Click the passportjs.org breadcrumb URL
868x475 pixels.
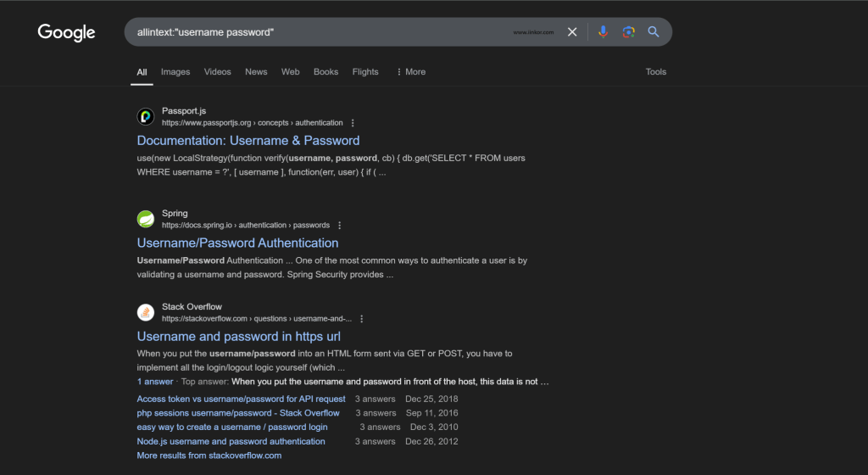tap(253, 123)
